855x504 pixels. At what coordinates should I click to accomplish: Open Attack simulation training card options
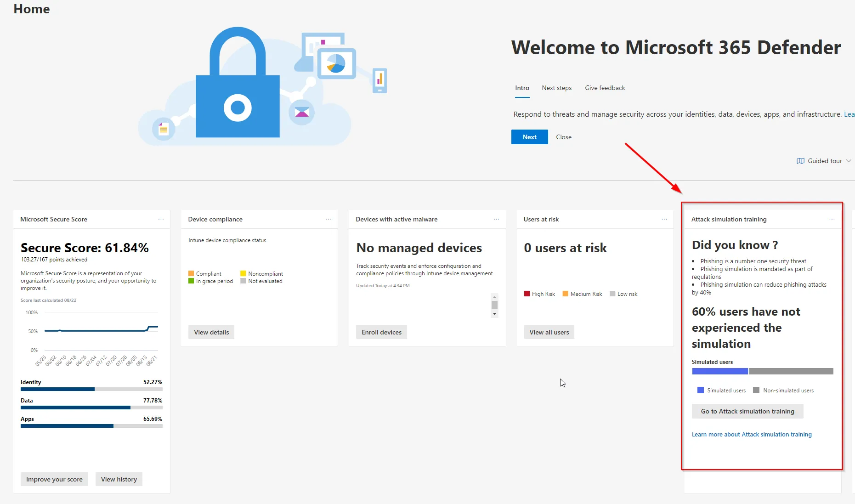(x=832, y=219)
